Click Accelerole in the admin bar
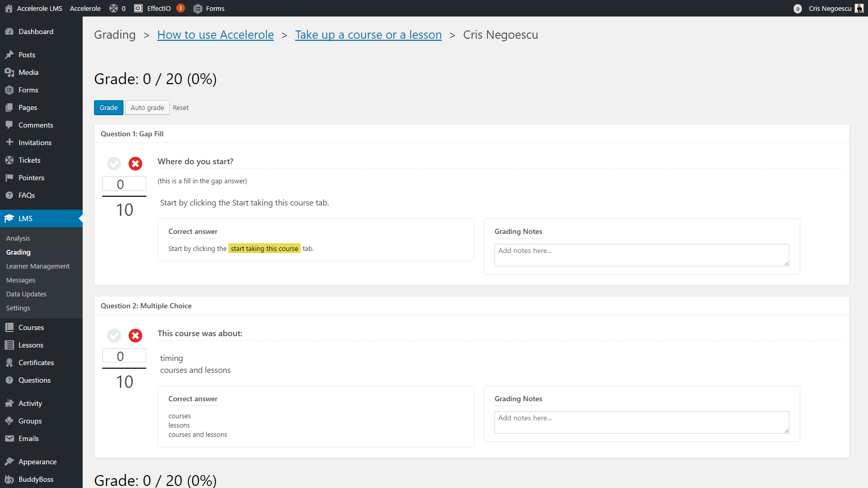 click(x=85, y=8)
